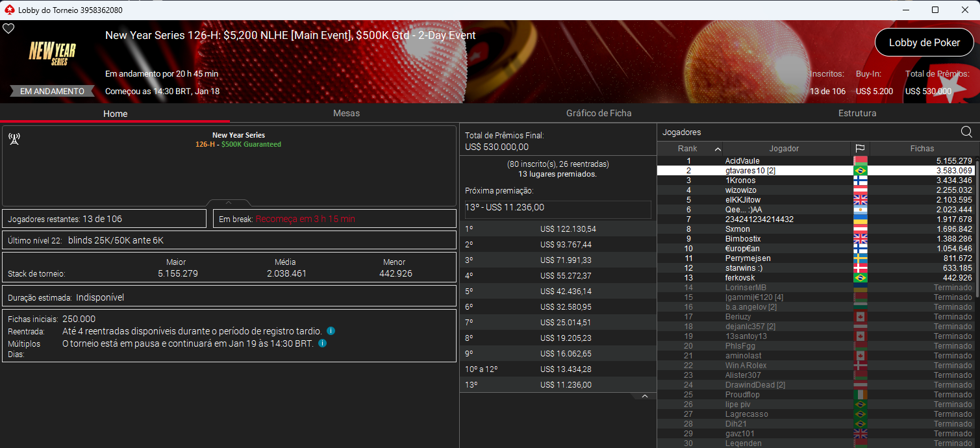The width and height of the screenshot is (980, 448).
Task: Open the Gráfico de Ficha tab
Action: point(597,113)
